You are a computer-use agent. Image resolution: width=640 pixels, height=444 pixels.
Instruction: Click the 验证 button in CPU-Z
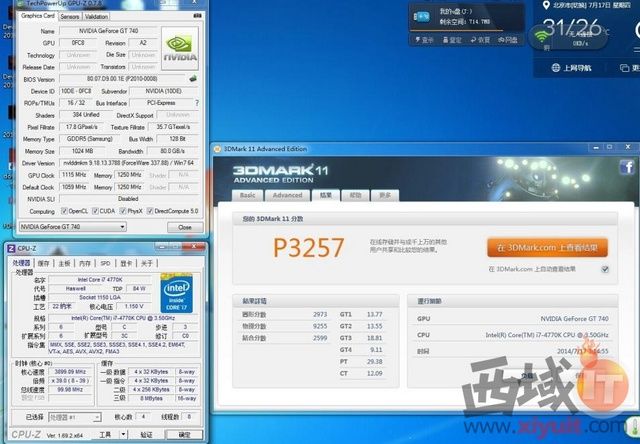click(x=146, y=435)
